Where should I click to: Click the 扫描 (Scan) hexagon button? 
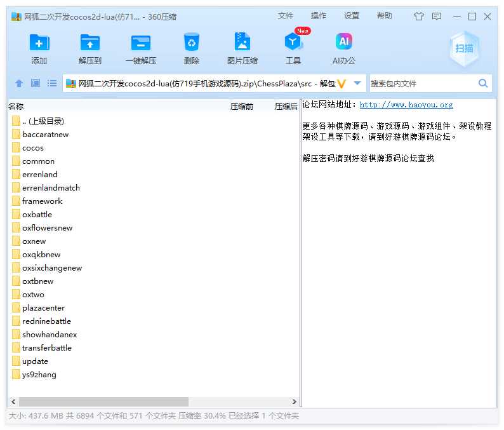[x=464, y=49]
